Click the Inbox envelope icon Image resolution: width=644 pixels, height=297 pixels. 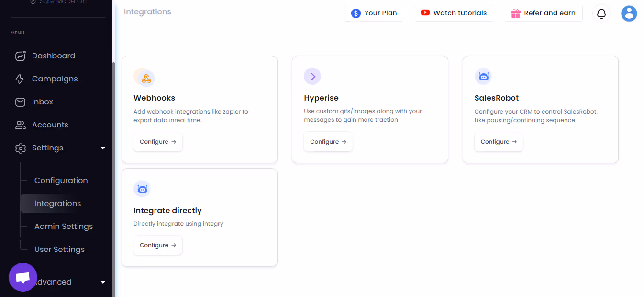pos(20,102)
